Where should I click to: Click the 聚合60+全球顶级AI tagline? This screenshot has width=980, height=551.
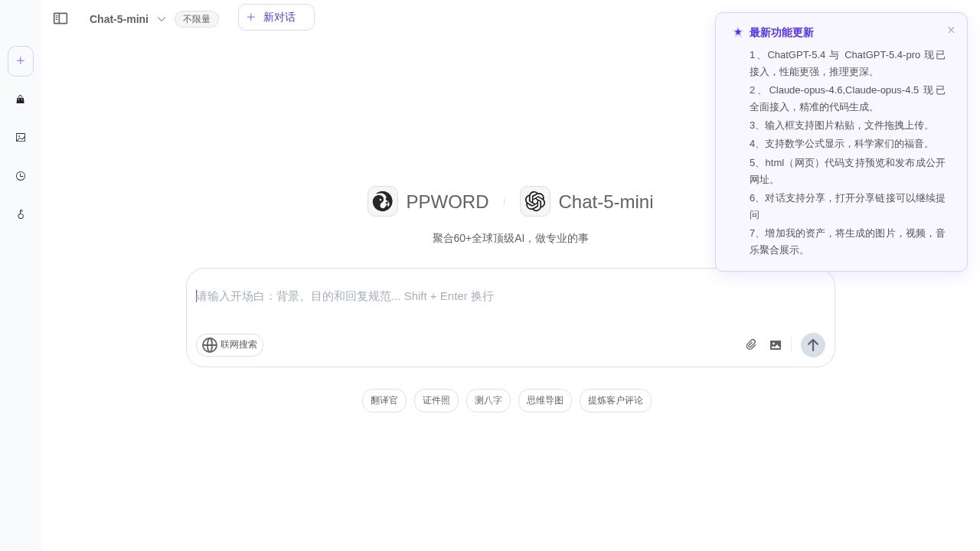511,238
